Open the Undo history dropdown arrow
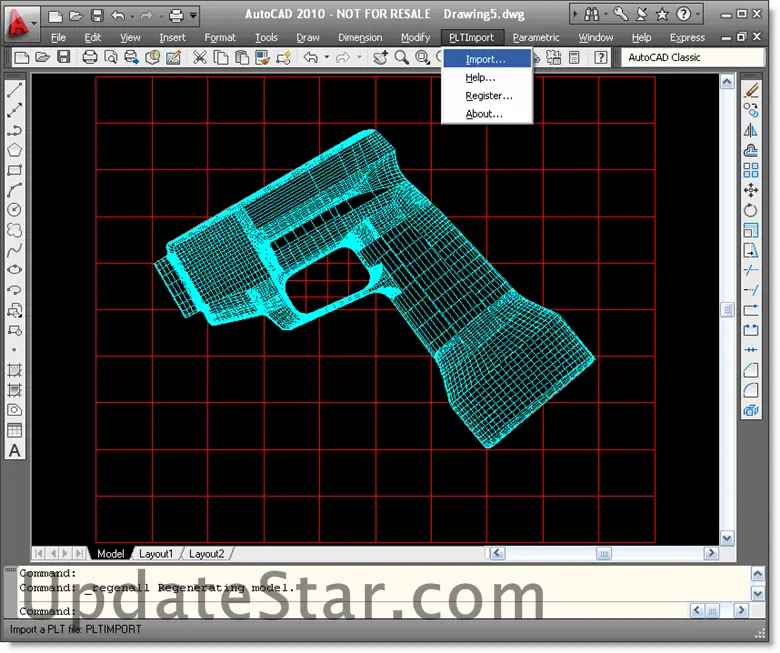 tap(327, 58)
